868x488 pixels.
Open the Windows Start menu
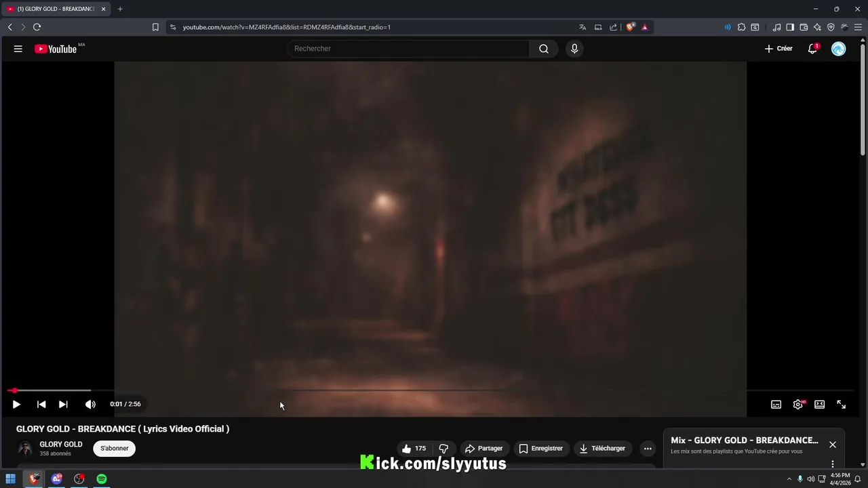(x=10, y=479)
